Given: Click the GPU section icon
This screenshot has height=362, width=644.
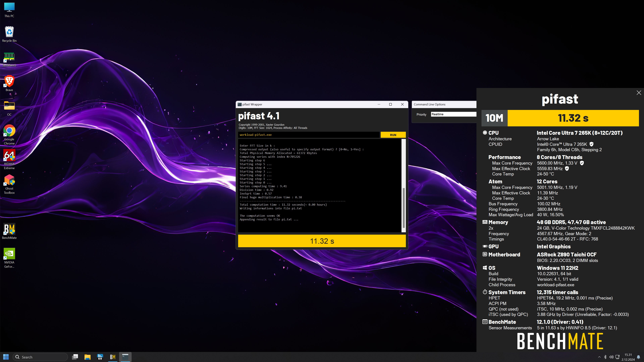Looking at the screenshot, I should (485, 246).
